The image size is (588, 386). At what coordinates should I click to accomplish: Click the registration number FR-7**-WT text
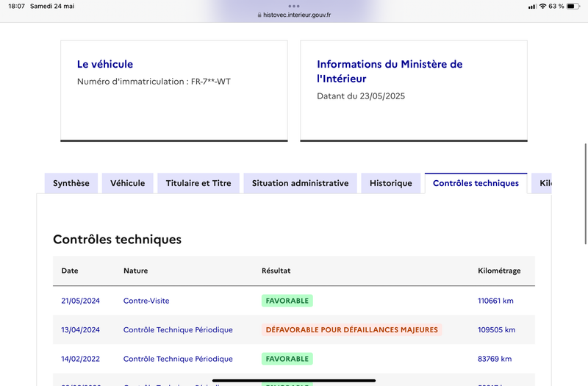tap(211, 82)
